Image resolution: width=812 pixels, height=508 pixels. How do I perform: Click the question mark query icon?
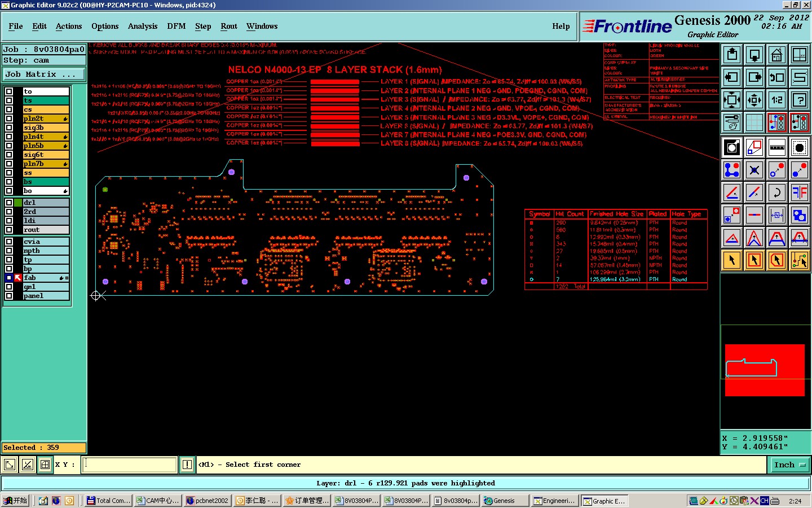coord(800,100)
